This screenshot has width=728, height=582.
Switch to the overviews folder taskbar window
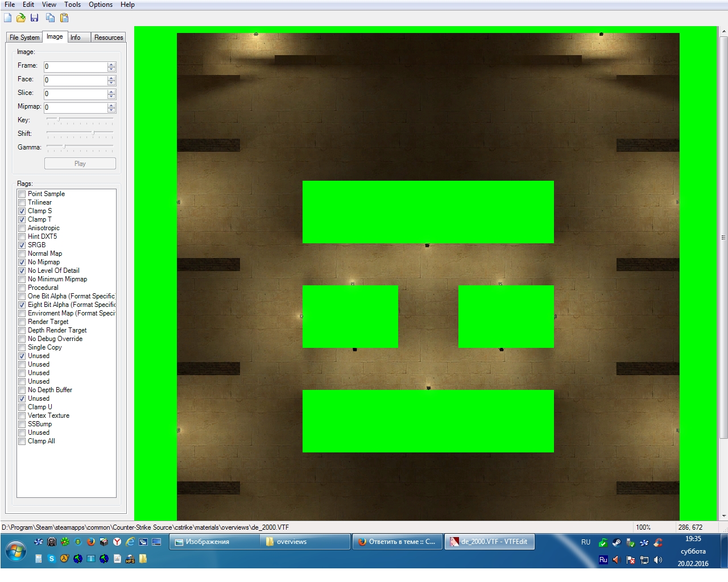click(x=305, y=542)
